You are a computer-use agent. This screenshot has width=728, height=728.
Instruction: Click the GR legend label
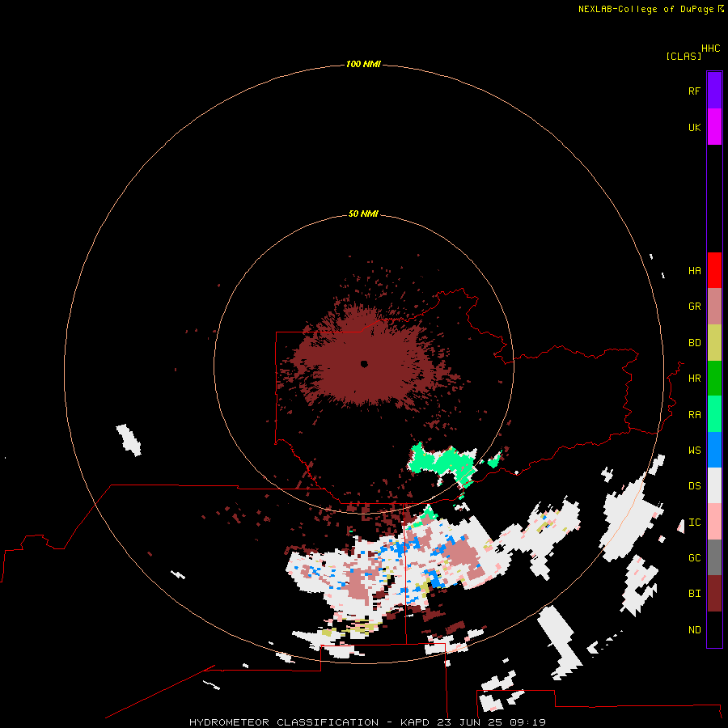click(694, 307)
